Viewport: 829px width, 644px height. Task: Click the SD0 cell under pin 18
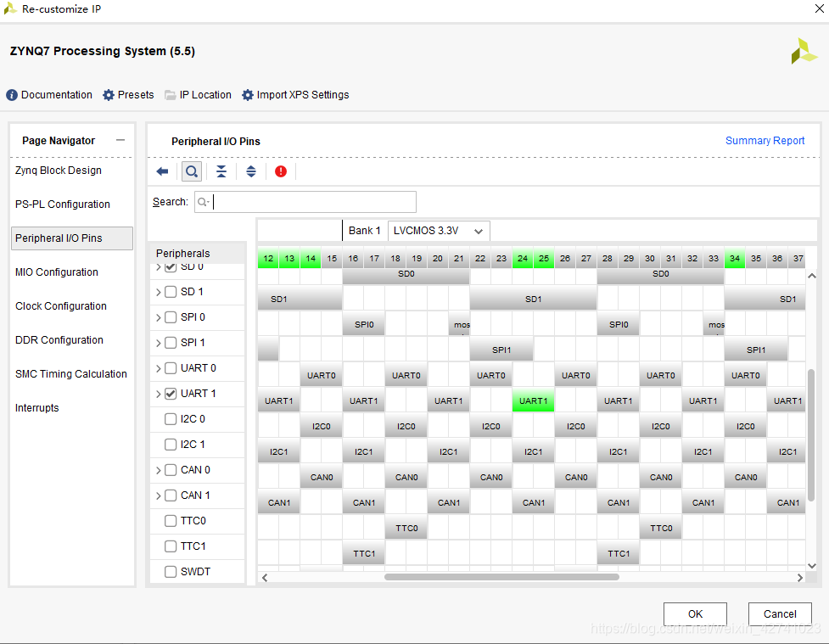406,274
